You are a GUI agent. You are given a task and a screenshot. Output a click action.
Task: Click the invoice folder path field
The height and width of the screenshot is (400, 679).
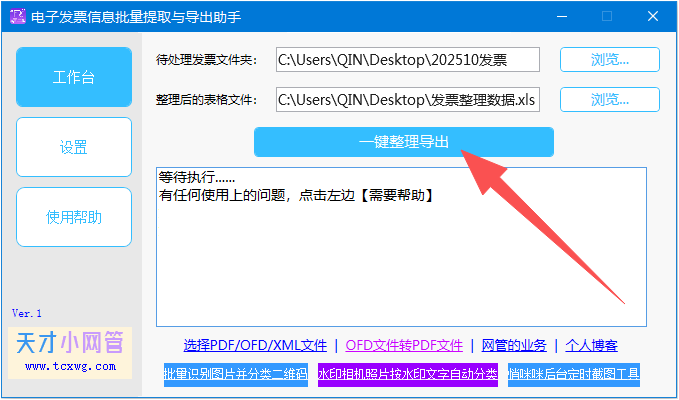[x=408, y=60]
